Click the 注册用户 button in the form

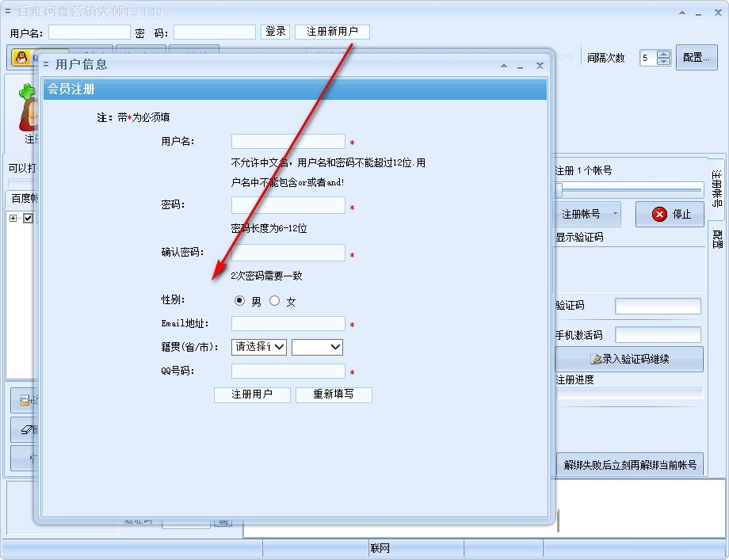click(251, 394)
